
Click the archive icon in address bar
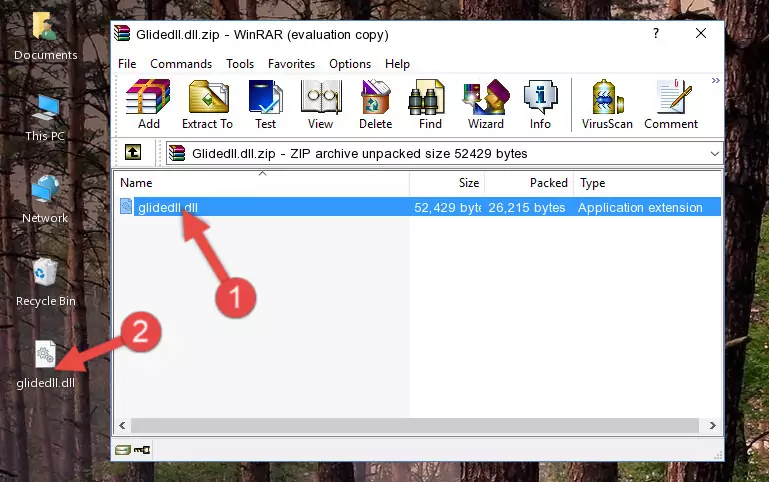[x=177, y=153]
